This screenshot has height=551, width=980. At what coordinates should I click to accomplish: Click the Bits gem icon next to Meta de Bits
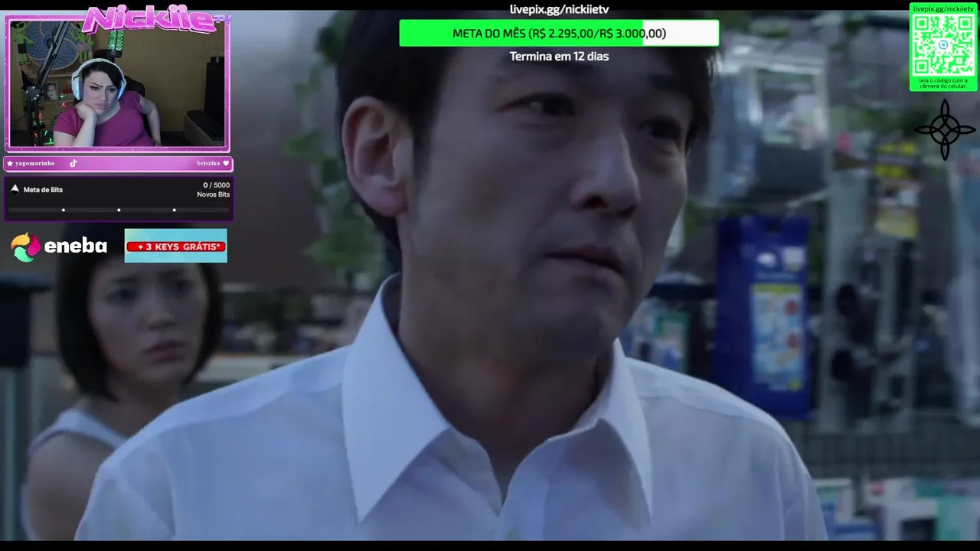click(15, 188)
